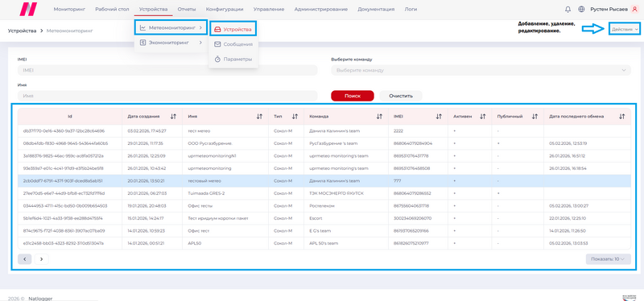The height and width of the screenshot is (301, 644).
Task: Go to the next table page
Action: (x=42, y=258)
